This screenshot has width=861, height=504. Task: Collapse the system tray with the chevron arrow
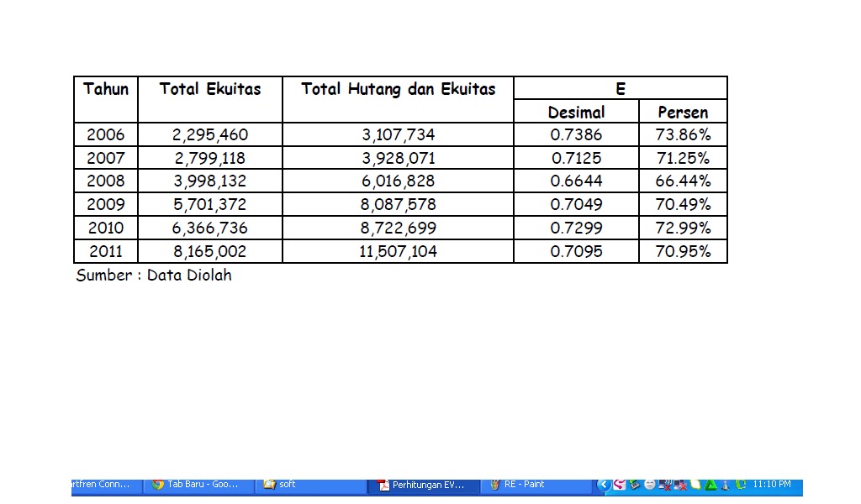pos(604,485)
